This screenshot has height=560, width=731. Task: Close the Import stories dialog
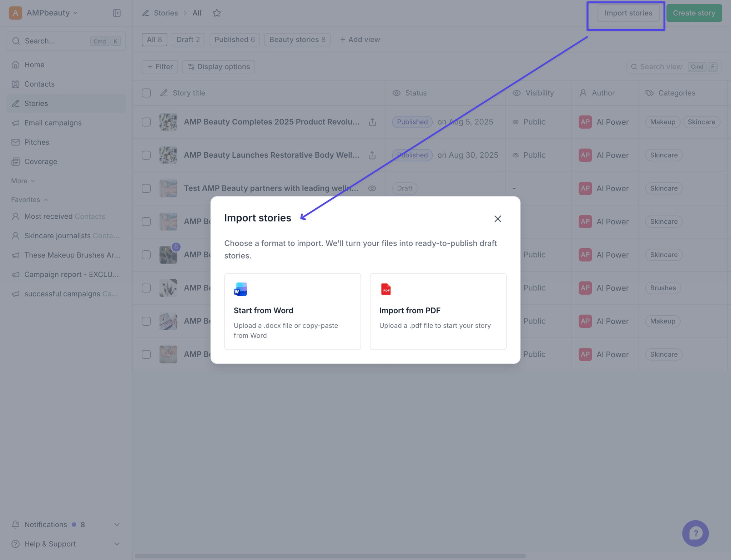pos(498,219)
